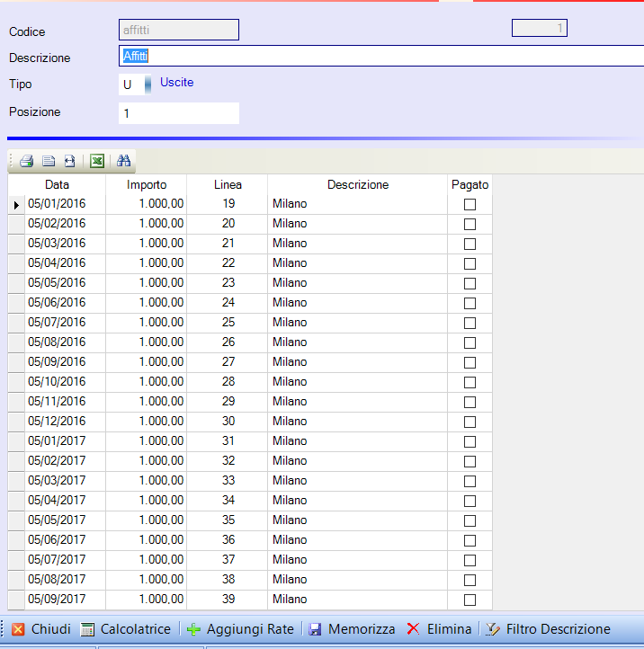
Task: Tick Pagato checkbox for 05/09/2016
Action: click(x=470, y=362)
